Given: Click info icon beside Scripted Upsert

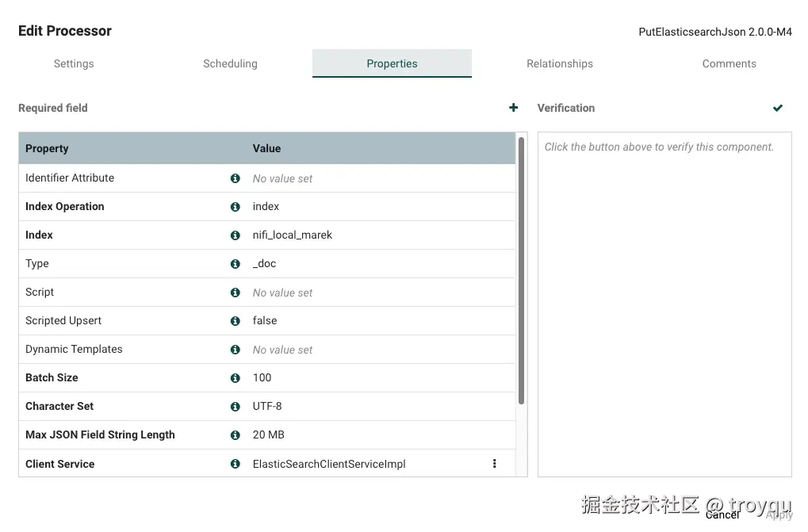Looking at the screenshot, I should click(235, 321).
